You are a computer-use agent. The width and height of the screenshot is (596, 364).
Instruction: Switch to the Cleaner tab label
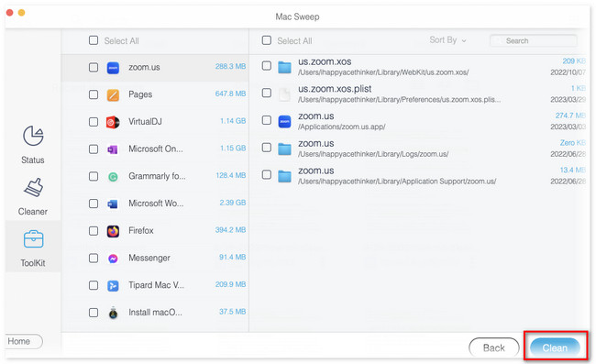click(x=33, y=212)
